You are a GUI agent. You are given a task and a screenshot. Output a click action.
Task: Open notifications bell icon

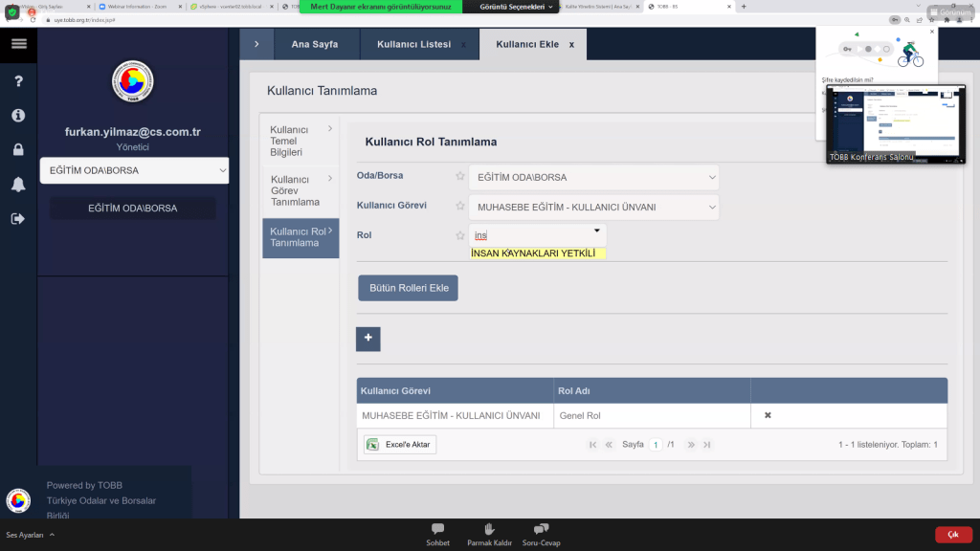[18, 184]
